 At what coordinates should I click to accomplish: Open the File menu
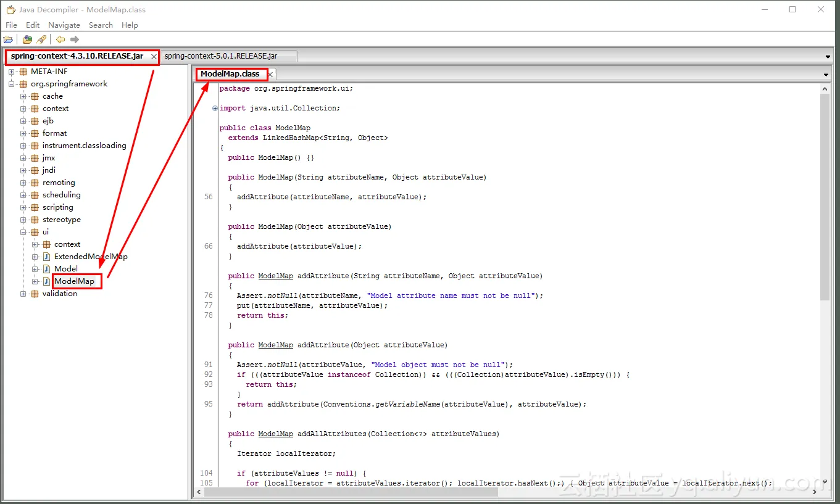(x=11, y=25)
